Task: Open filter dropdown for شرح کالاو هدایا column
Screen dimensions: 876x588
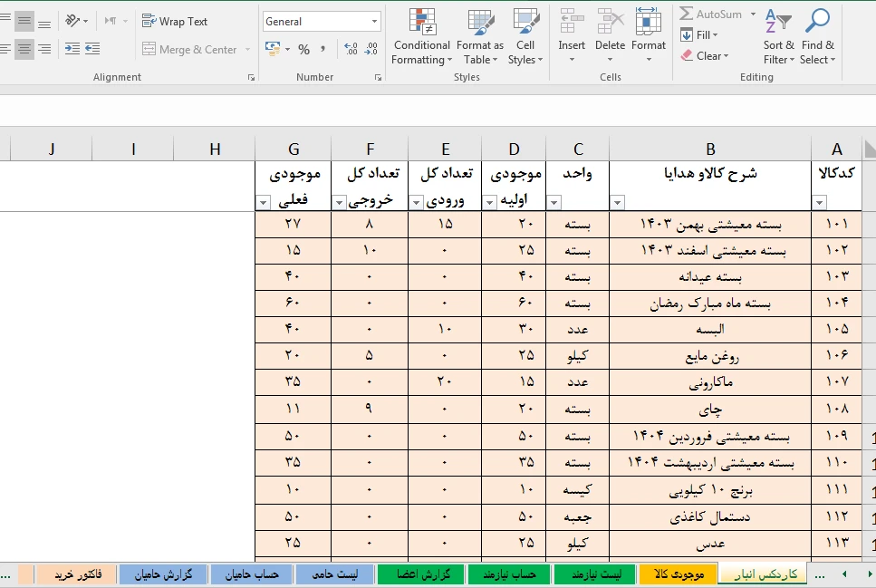Action: coord(618,203)
